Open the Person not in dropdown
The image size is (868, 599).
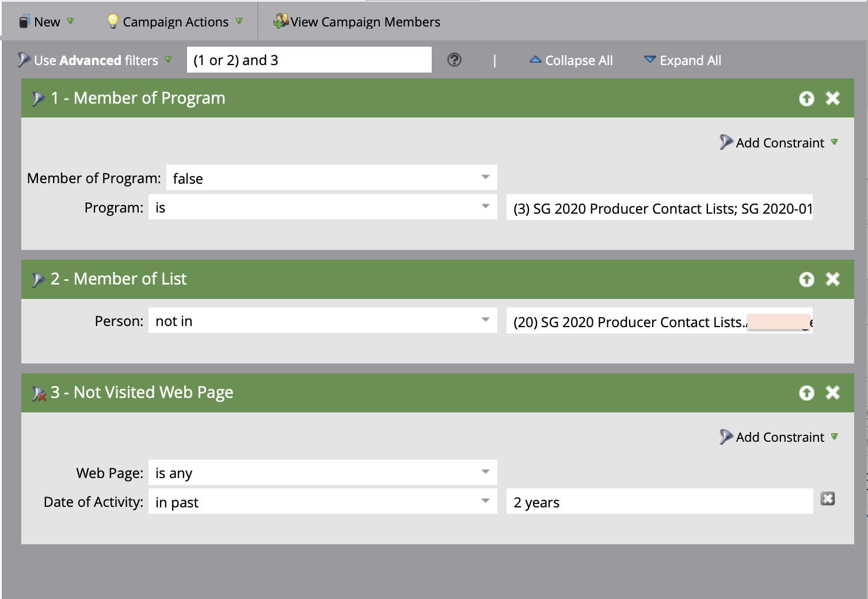click(x=485, y=320)
